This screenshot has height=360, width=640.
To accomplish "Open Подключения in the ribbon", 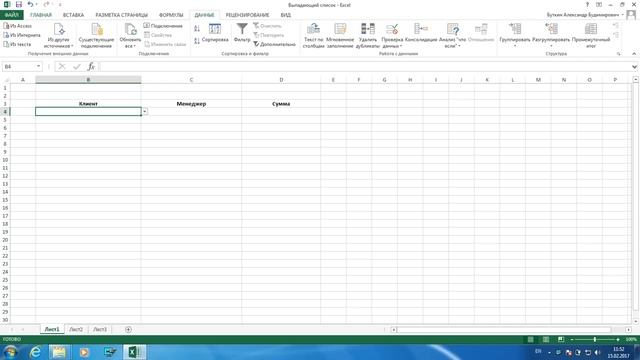I will 163,26.
